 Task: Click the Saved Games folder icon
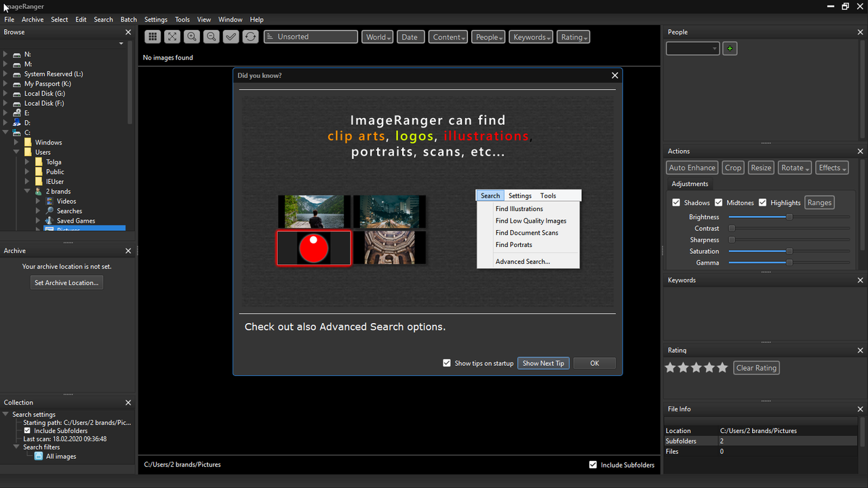[x=50, y=221]
